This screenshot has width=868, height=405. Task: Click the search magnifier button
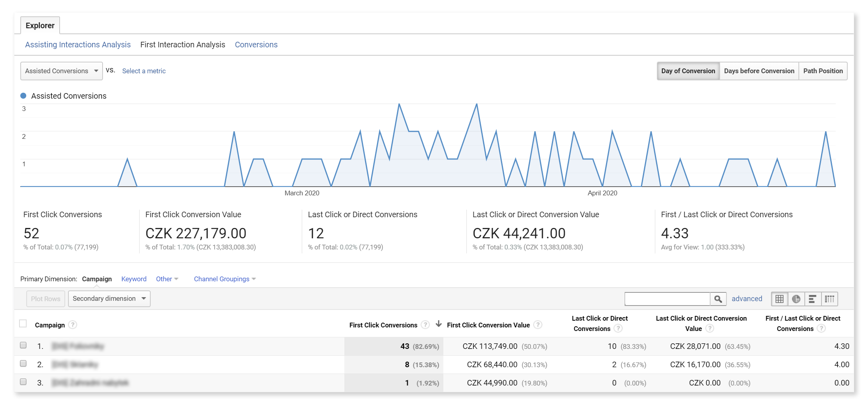click(x=718, y=299)
